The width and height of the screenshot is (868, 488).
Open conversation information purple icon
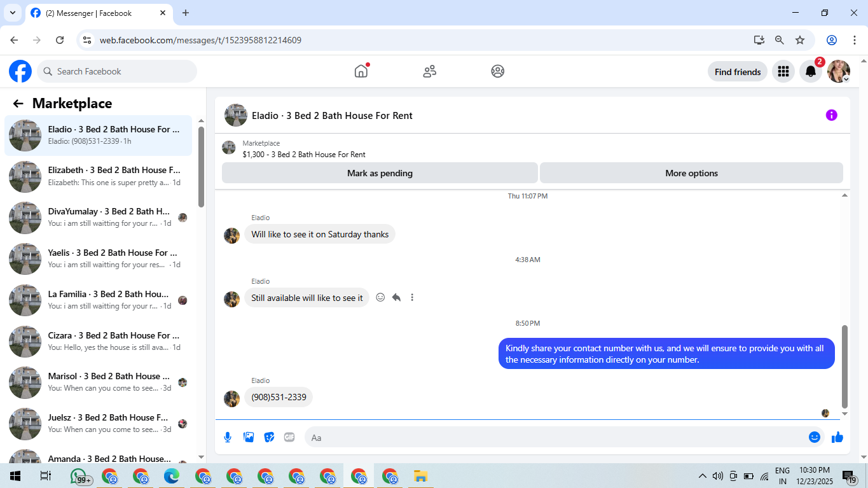point(831,115)
